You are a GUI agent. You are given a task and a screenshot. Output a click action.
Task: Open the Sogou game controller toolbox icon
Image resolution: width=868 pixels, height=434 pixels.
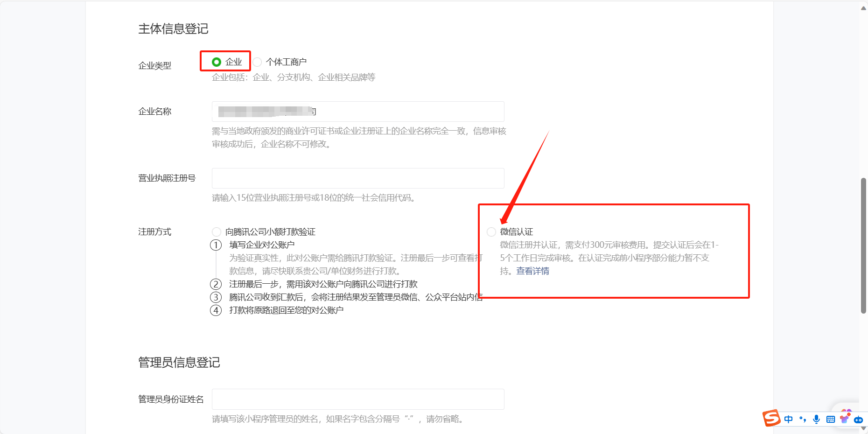pos(858,420)
